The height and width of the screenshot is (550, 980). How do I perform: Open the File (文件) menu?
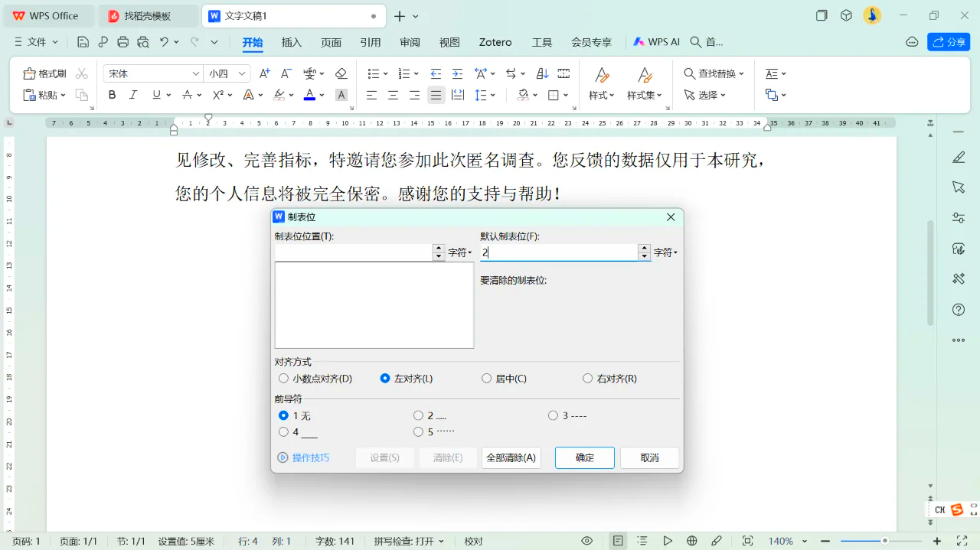37,42
